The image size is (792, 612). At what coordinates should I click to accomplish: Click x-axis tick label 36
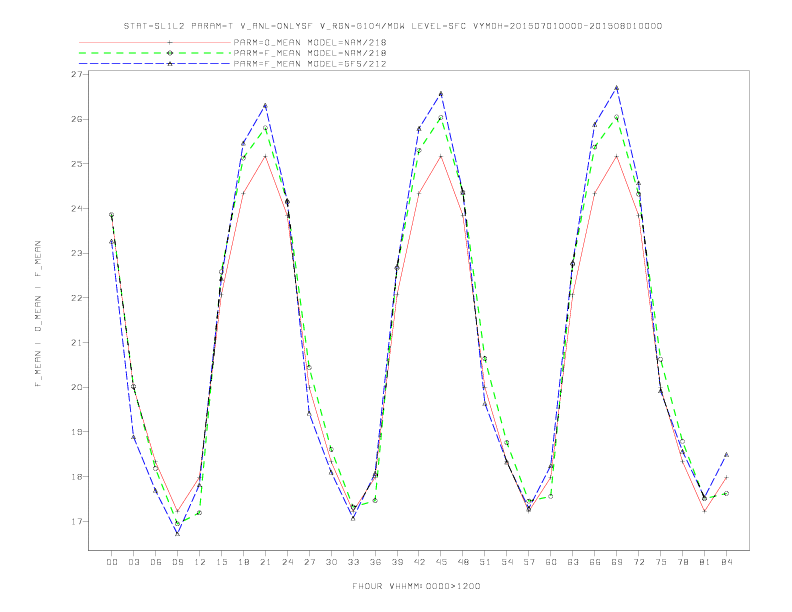[375, 562]
